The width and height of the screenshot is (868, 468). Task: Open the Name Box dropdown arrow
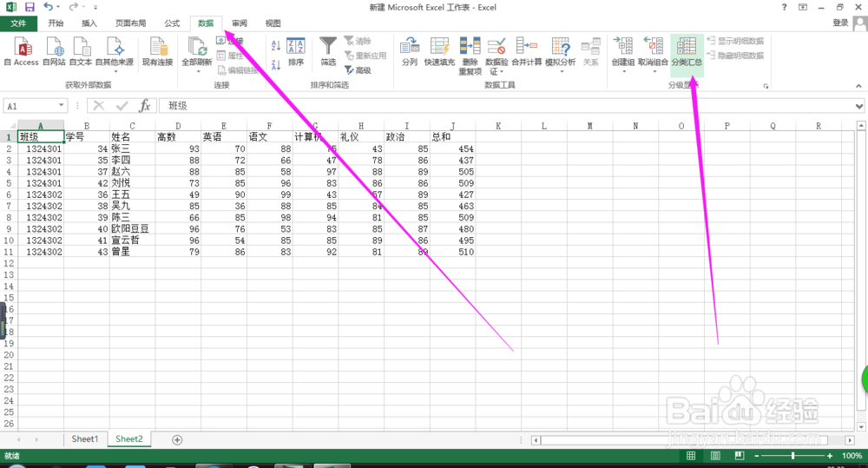61,106
